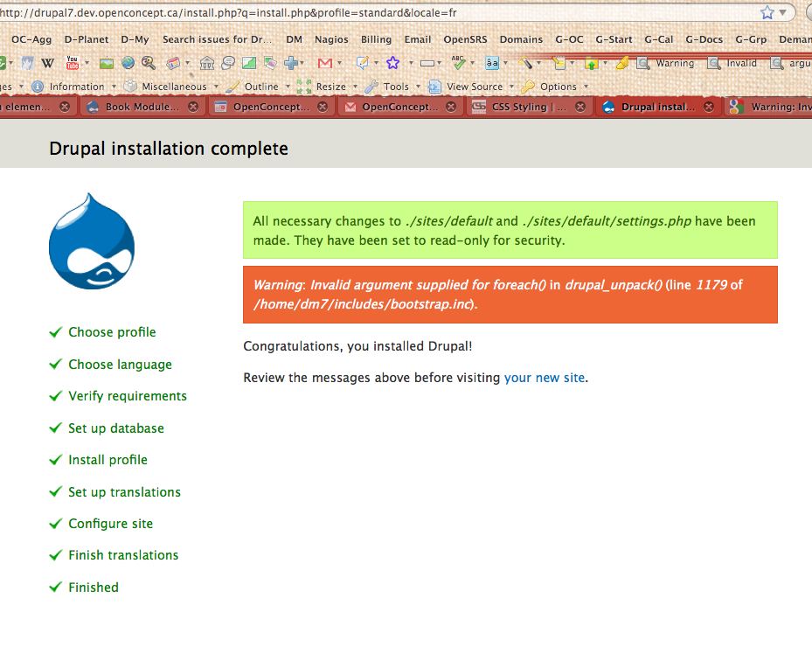Image resolution: width=812 pixels, height=647 pixels.
Task: Select the magnifying glass search icon
Action: click(146, 62)
